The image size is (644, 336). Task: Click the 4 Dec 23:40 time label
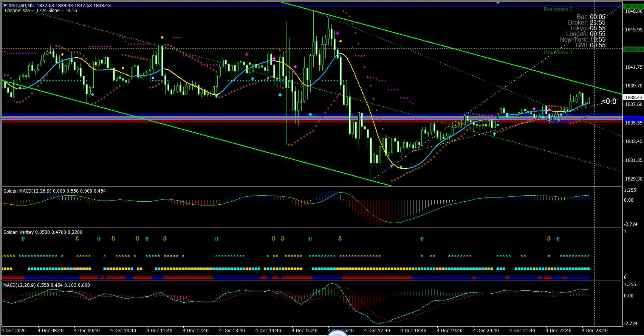point(595,331)
